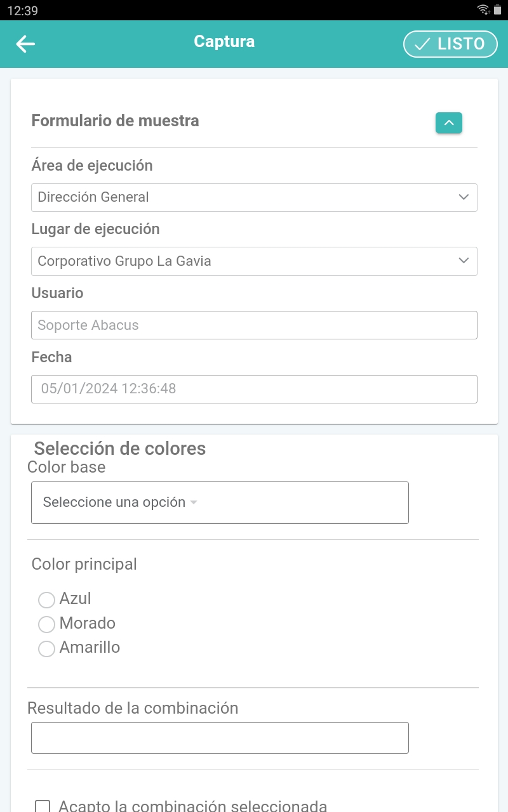Check the Acepto la combinación checkbox
The height and width of the screenshot is (812, 508).
coord(43,806)
